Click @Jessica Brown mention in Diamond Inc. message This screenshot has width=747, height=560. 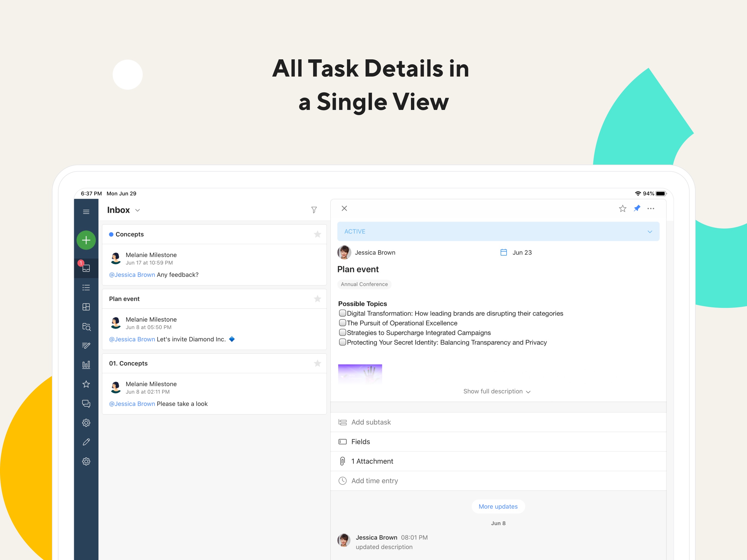pyautogui.click(x=132, y=339)
